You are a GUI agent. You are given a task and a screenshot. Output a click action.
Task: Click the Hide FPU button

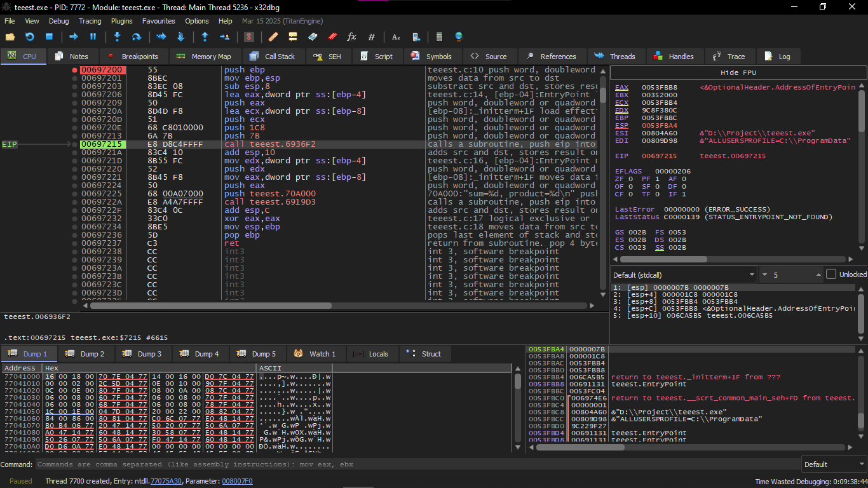coord(738,72)
